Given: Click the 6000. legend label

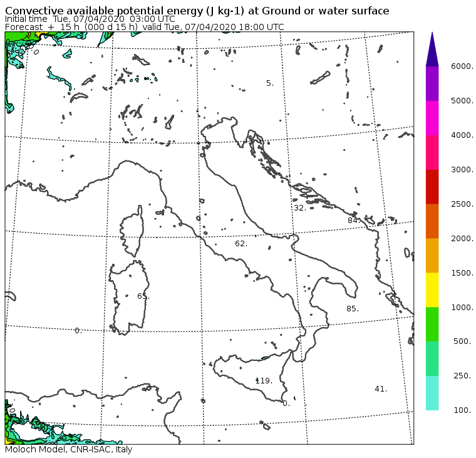Looking at the screenshot, I should [462, 66].
